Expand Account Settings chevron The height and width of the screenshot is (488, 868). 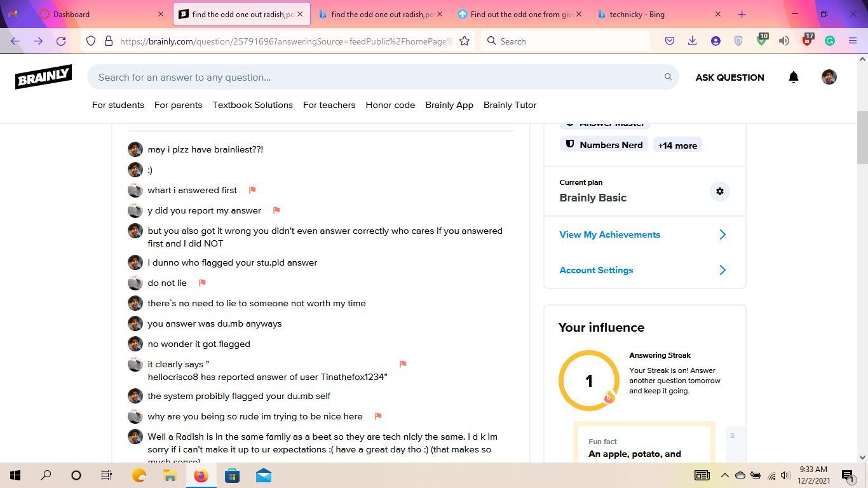[722, 270]
